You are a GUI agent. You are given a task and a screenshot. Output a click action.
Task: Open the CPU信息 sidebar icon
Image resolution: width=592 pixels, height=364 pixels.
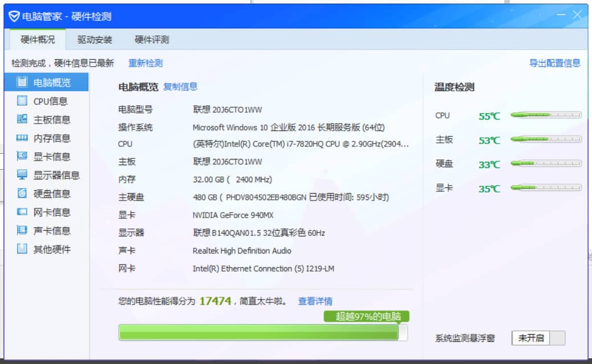tap(22, 101)
